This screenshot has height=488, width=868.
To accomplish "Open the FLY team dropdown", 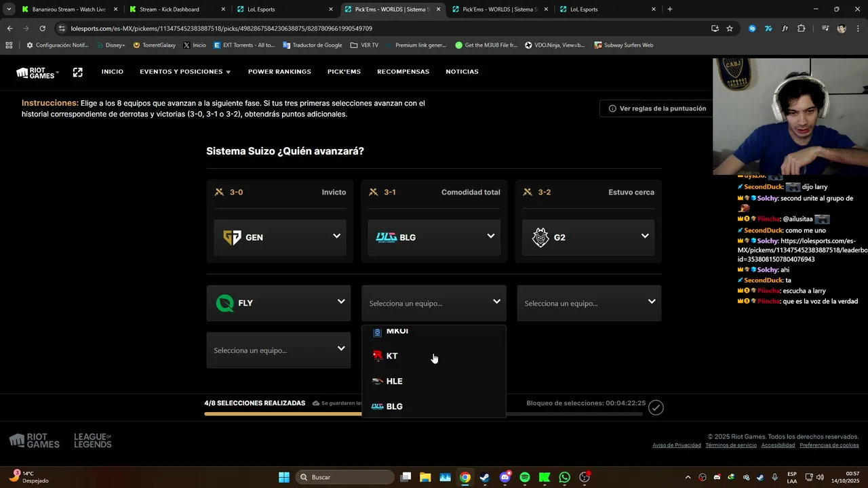I will tap(279, 303).
